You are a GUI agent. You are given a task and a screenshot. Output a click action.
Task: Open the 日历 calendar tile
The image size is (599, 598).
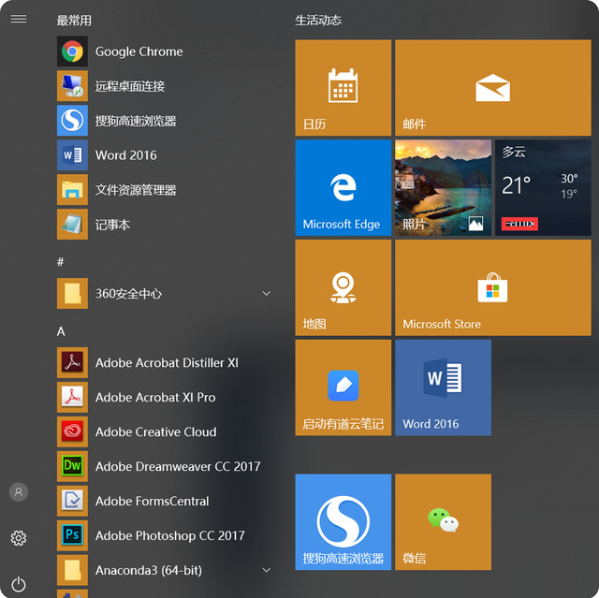[x=343, y=88]
